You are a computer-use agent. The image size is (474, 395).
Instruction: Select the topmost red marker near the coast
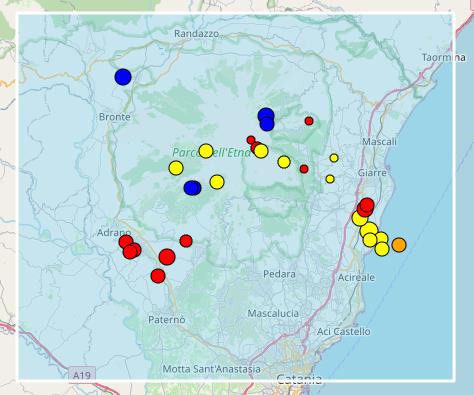click(x=367, y=205)
